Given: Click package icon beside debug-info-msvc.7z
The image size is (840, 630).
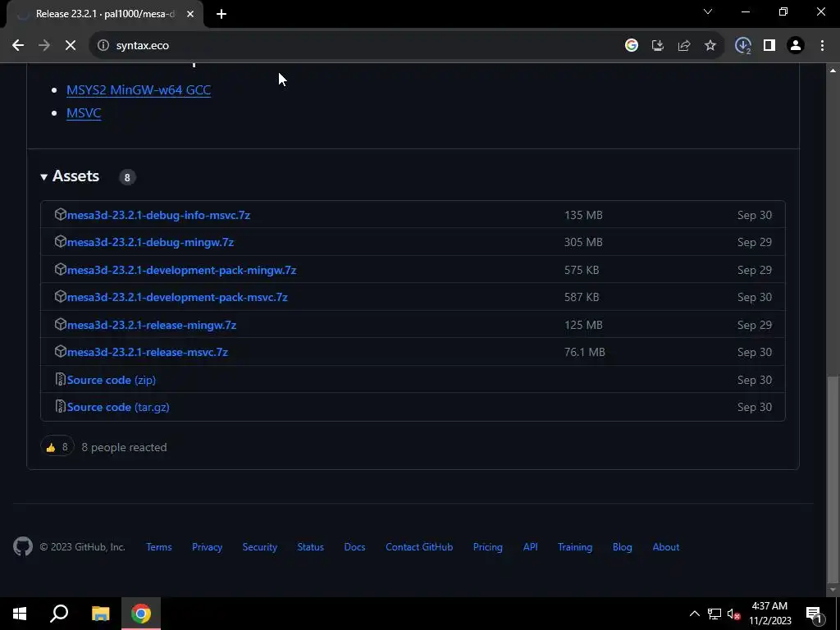Looking at the screenshot, I should tap(61, 214).
